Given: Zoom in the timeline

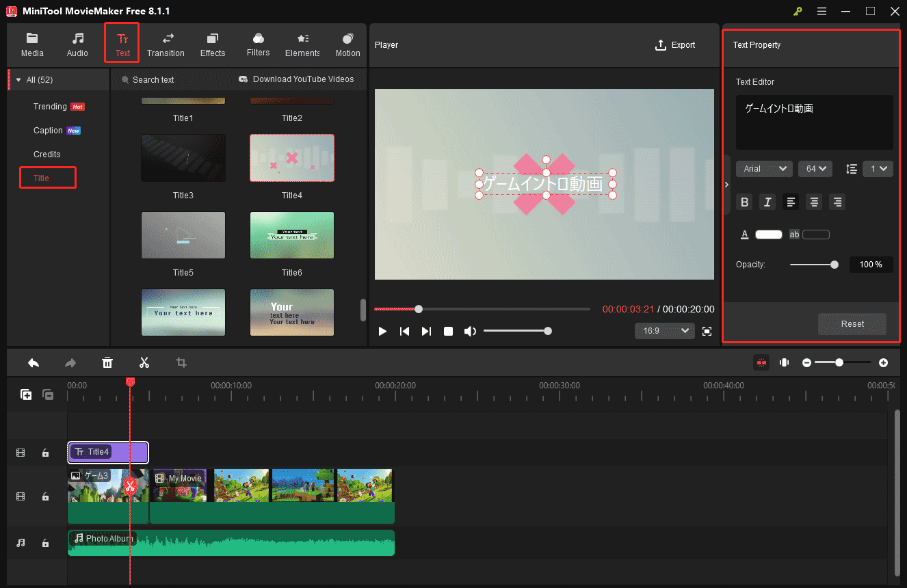Looking at the screenshot, I should coord(883,362).
